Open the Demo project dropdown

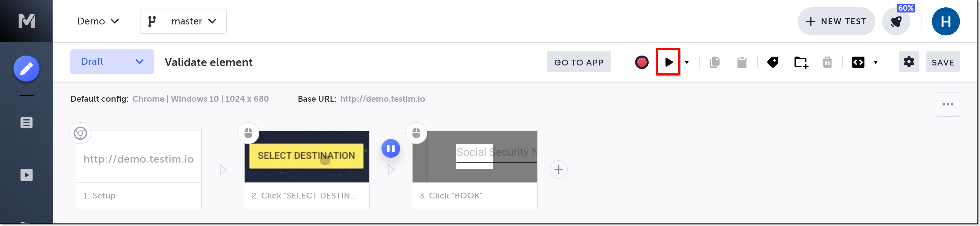point(98,21)
